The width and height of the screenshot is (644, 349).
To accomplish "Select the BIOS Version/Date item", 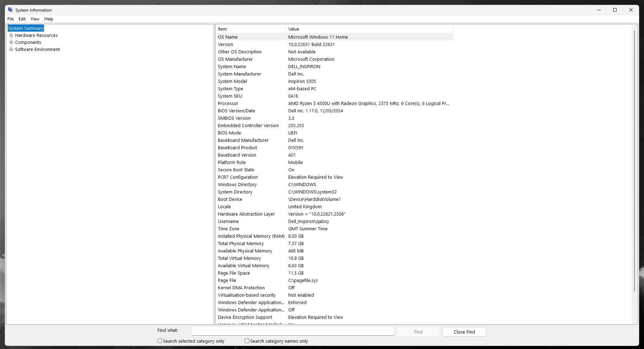I will [x=237, y=111].
